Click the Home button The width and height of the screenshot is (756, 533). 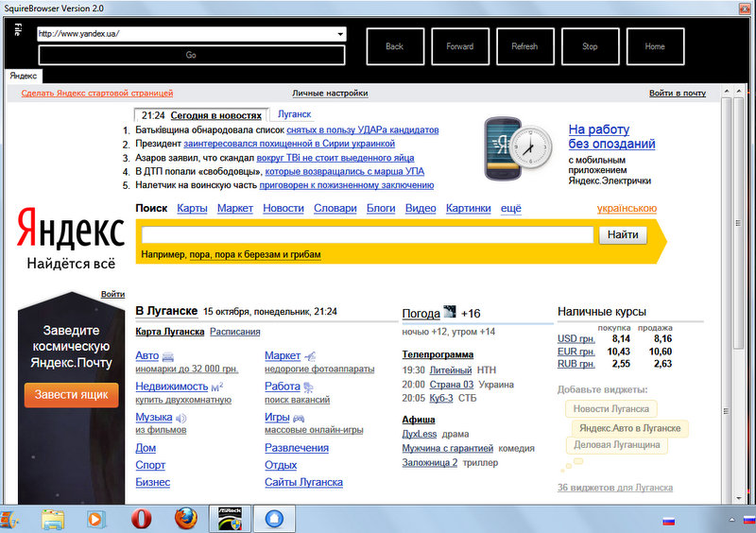[x=655, y=46]
